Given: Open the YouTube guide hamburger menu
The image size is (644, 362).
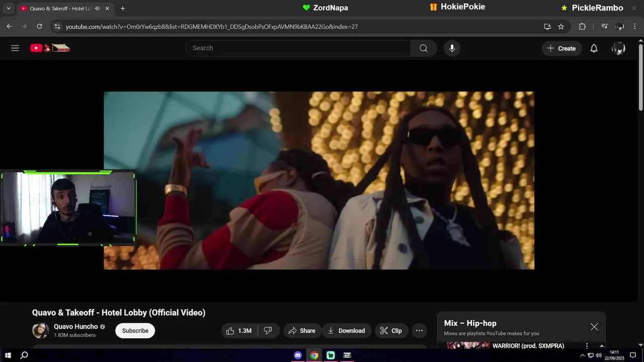Looking at the screenshot, I should (x=15, y=48).
